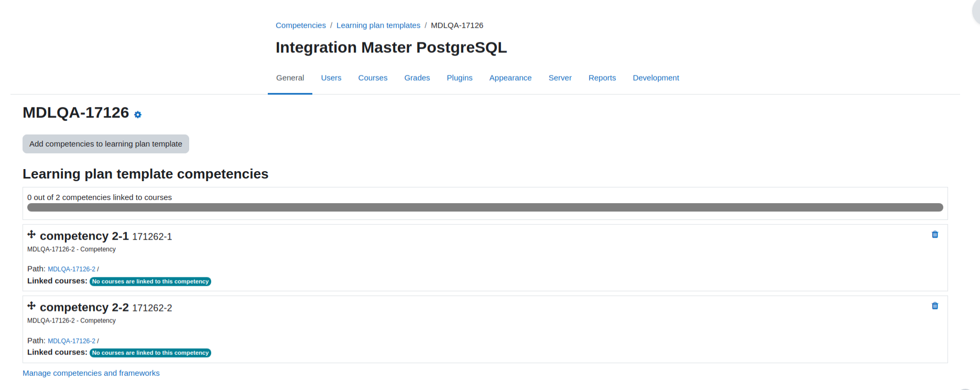Click the 171262-1 ID number text
Viewport: 980px width, 390px height.
click(152, 237)
